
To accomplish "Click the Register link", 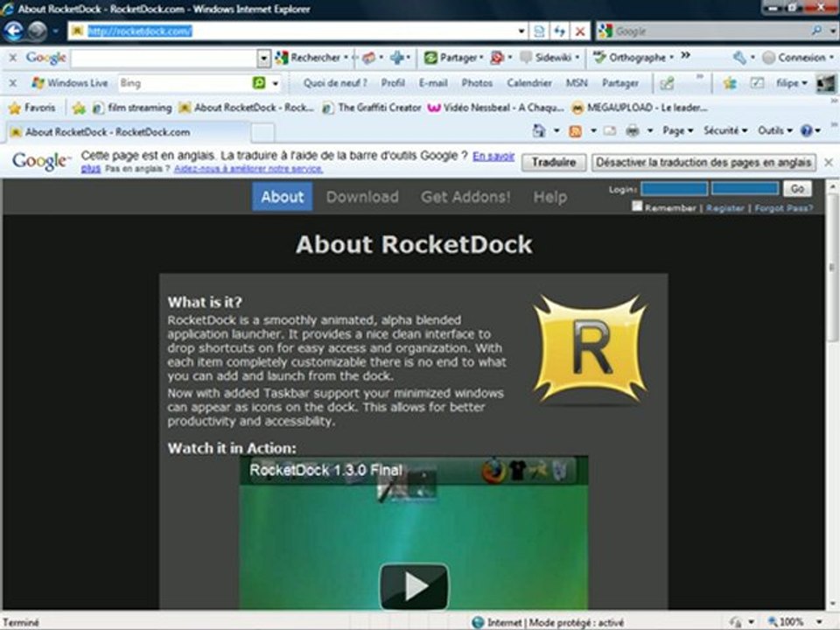I will (724, 208).
